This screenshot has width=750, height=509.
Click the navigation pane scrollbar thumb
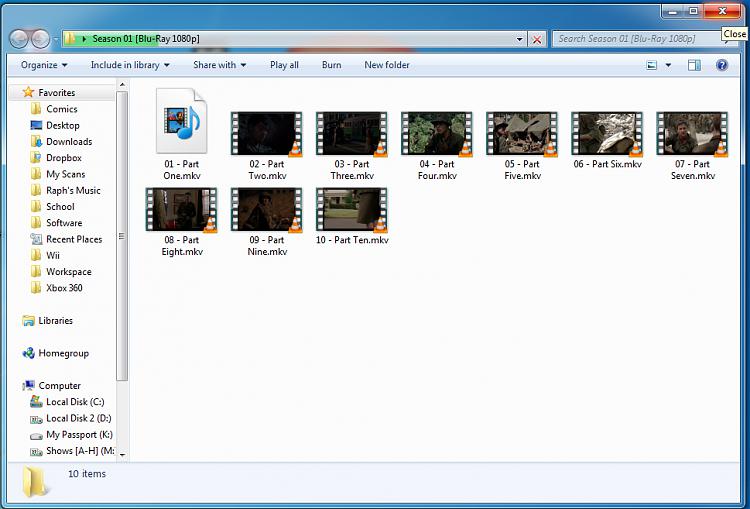tap(122, 236)
